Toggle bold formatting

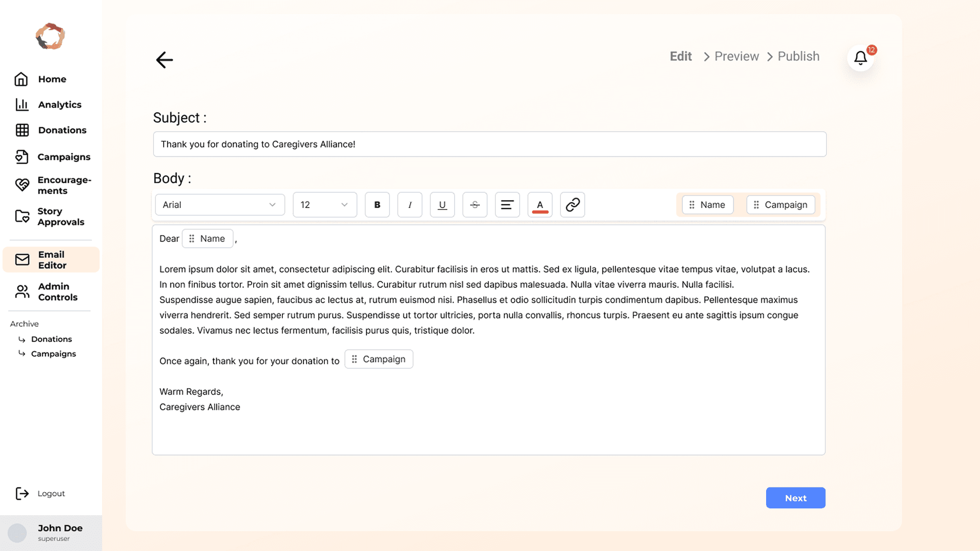377,205
